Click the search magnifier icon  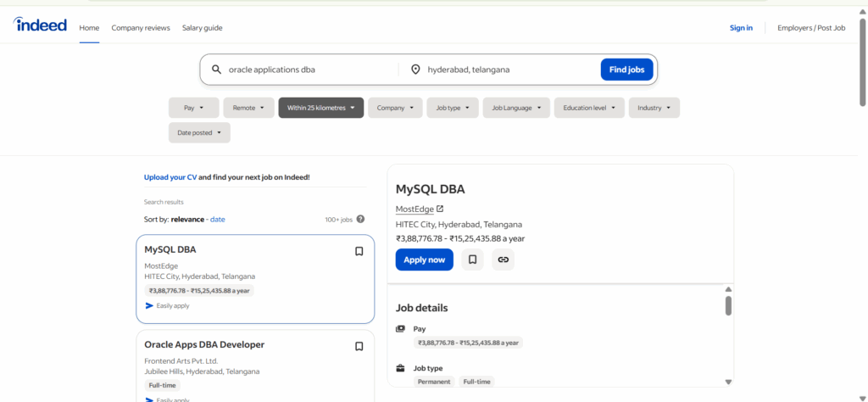pos(216,70)
